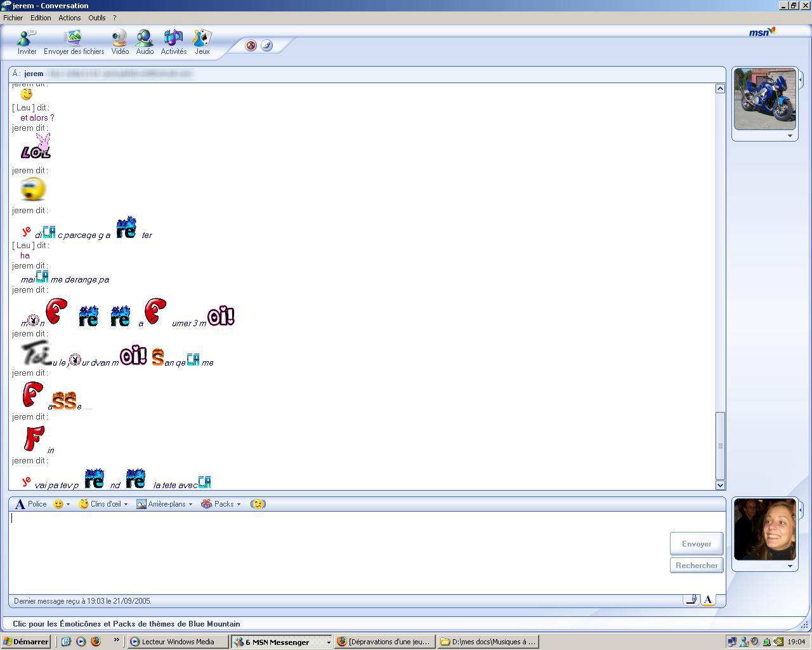Viewport: 812px width, 650px height.
Task: Open the Activités icon
Action: tap(173, 43)
